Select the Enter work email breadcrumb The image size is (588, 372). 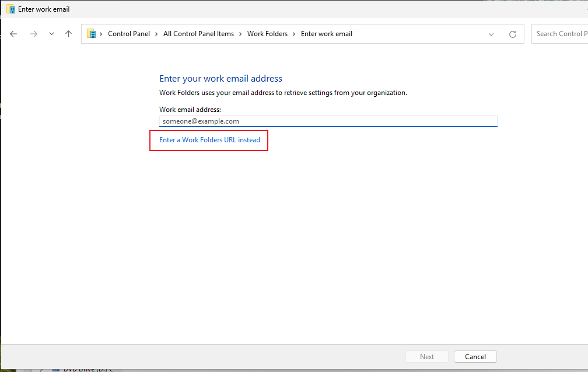[327, 34]
